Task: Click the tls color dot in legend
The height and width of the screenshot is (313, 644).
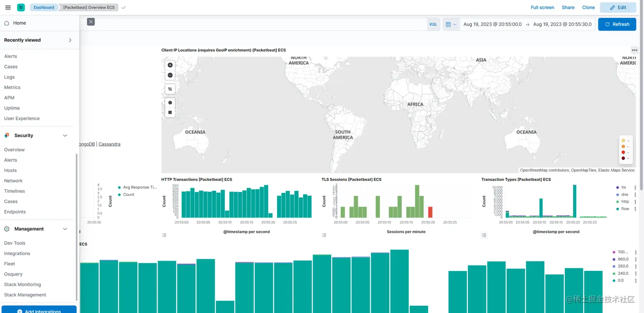Action: coord(618,187)
